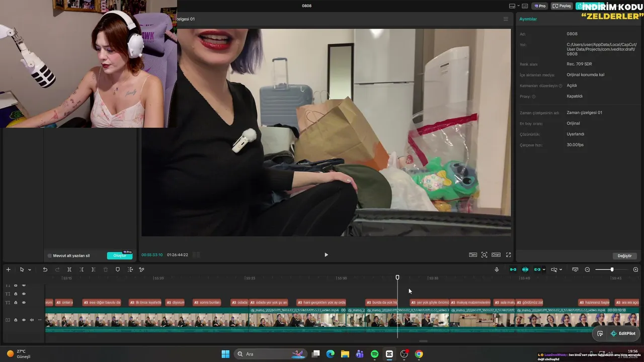Click the Pro membership button
Screen dimensions: 644x362
pyautogui.click(x=540, y=6)
